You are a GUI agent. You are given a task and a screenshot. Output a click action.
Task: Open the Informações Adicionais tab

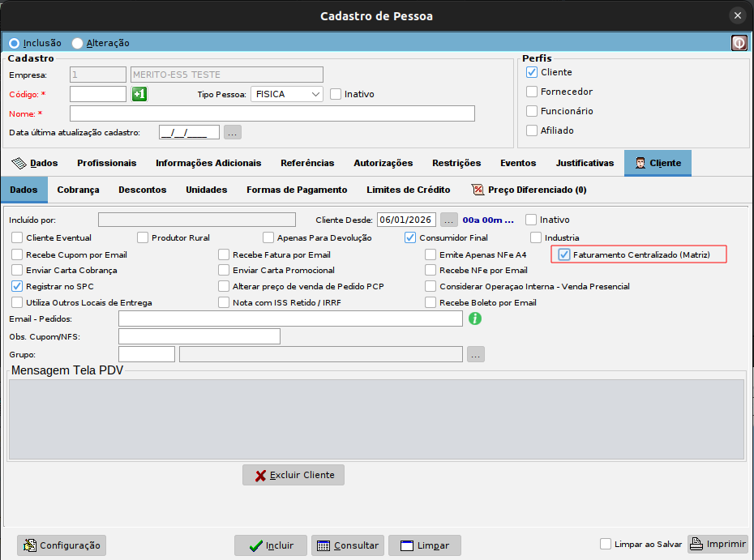(x=208, y=163)
